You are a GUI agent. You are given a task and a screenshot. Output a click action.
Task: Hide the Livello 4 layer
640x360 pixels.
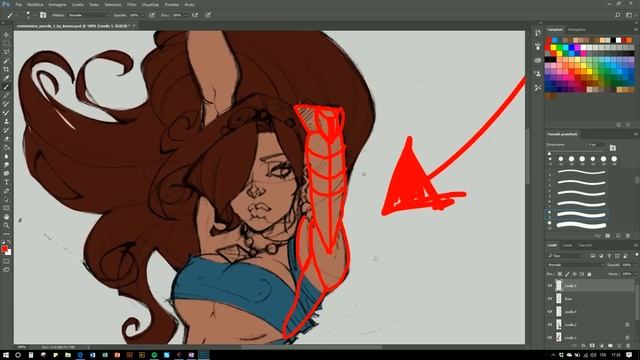549,312
